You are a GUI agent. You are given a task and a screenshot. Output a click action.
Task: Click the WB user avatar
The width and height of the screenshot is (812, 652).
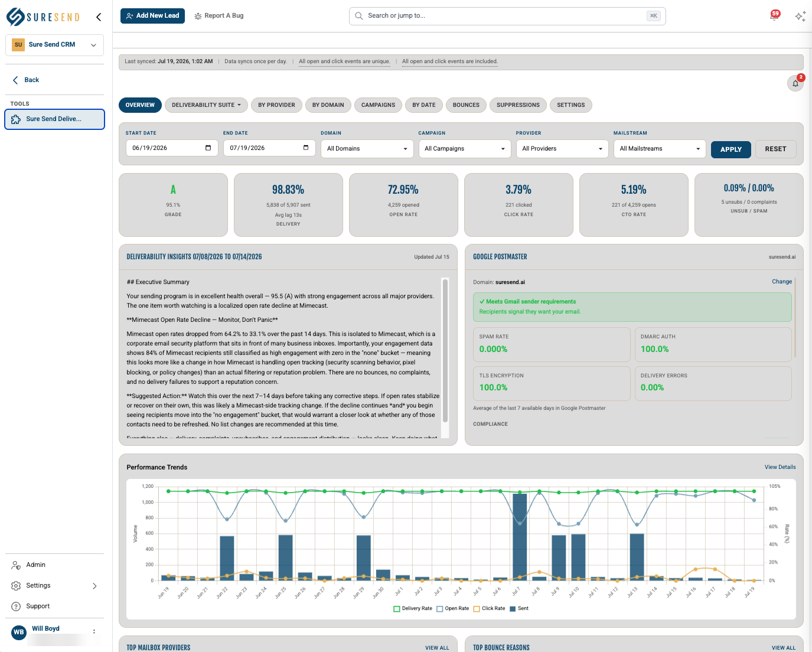19,632
